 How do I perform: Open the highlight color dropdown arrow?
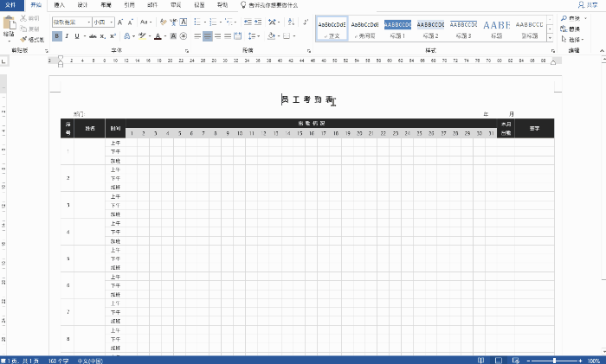(150, 36)
